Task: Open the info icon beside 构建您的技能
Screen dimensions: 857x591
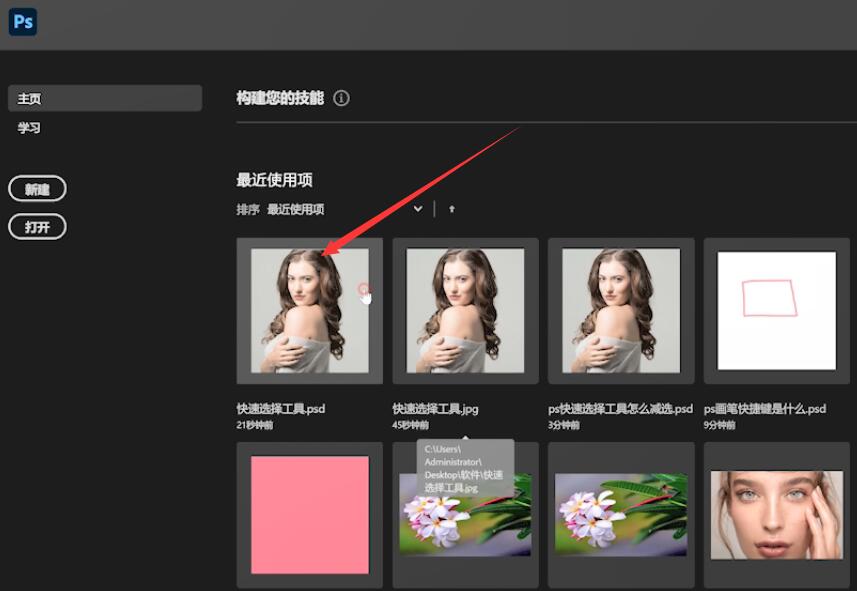Action: pos(342,98)
